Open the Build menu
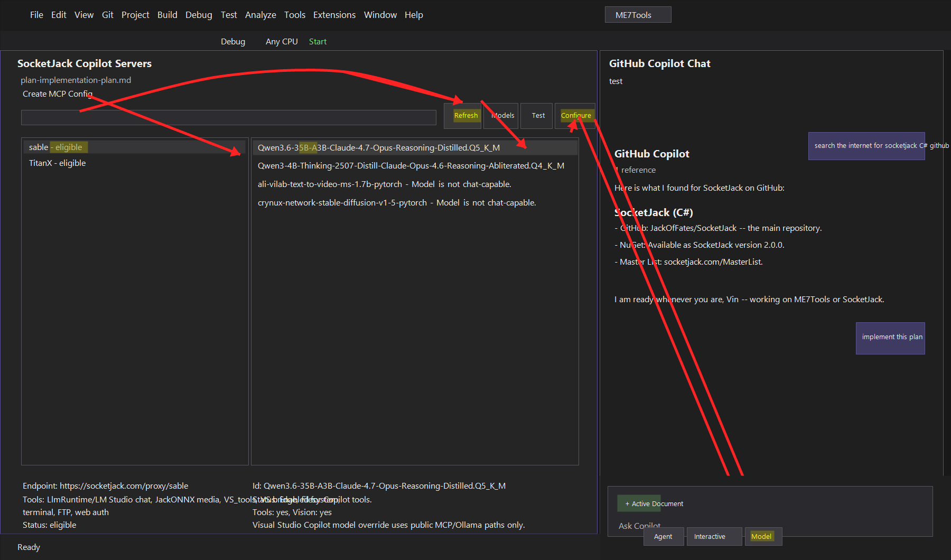This screenshot has height=560, width=951. pyautogui.click(x=167, y=15)
